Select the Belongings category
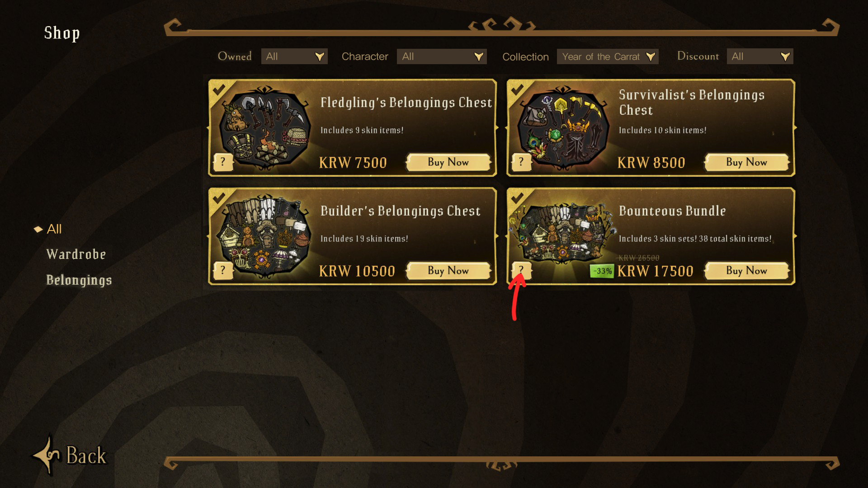This screenshot has width=868, height=488. (79, 280)
